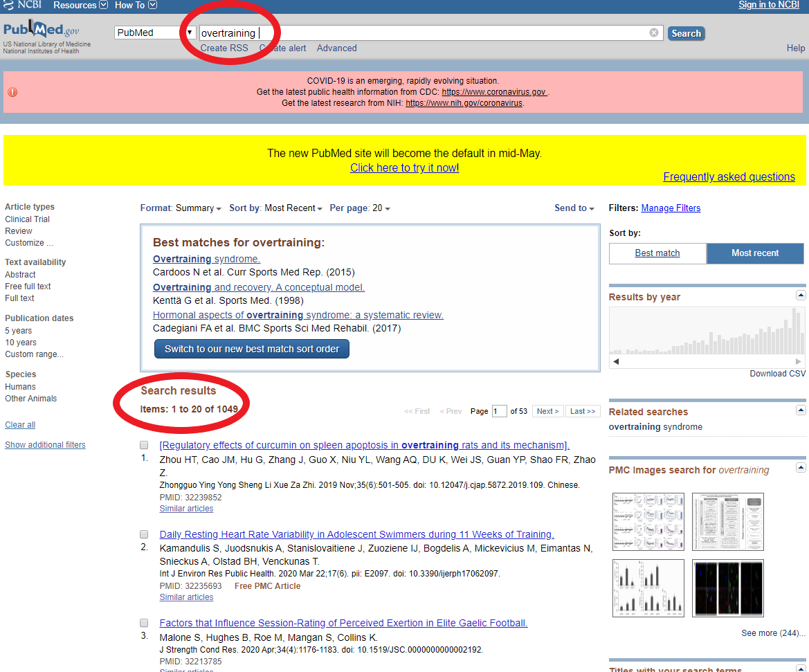Click the NCBI logo in header

(x=21, y=5)
